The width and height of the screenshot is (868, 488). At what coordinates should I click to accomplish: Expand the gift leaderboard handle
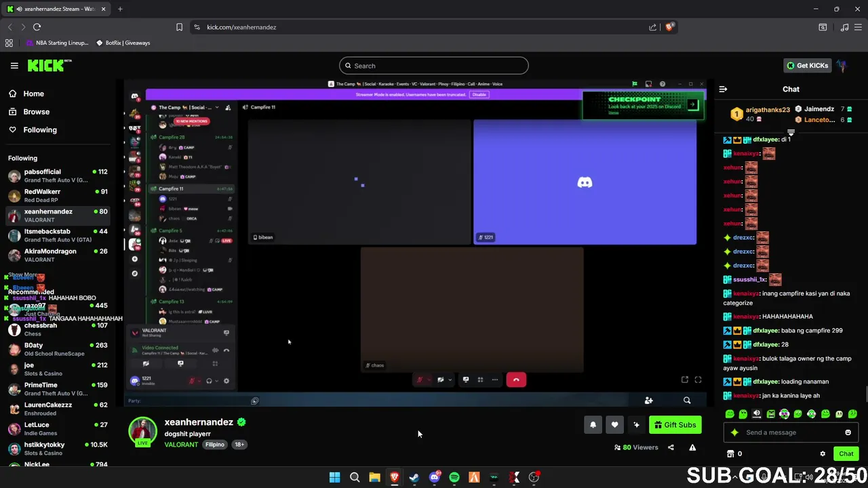[791, 132]
